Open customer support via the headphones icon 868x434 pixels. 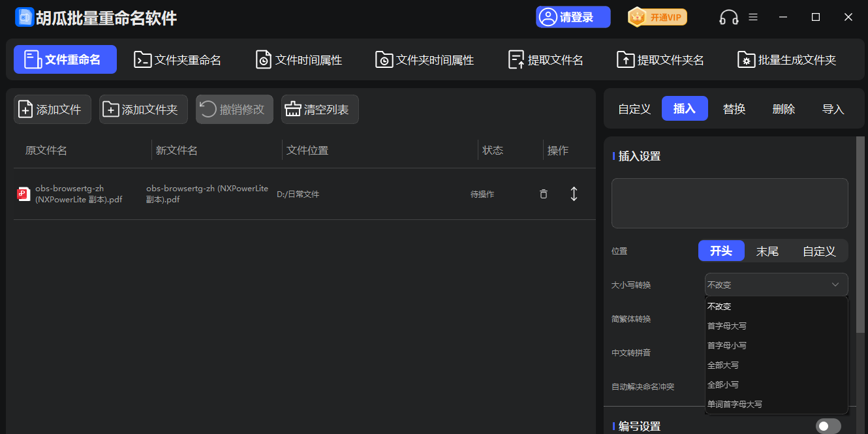point(728,17)
